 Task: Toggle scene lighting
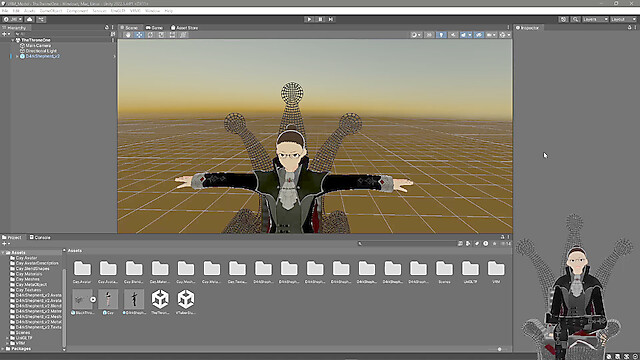pos(441,35)
